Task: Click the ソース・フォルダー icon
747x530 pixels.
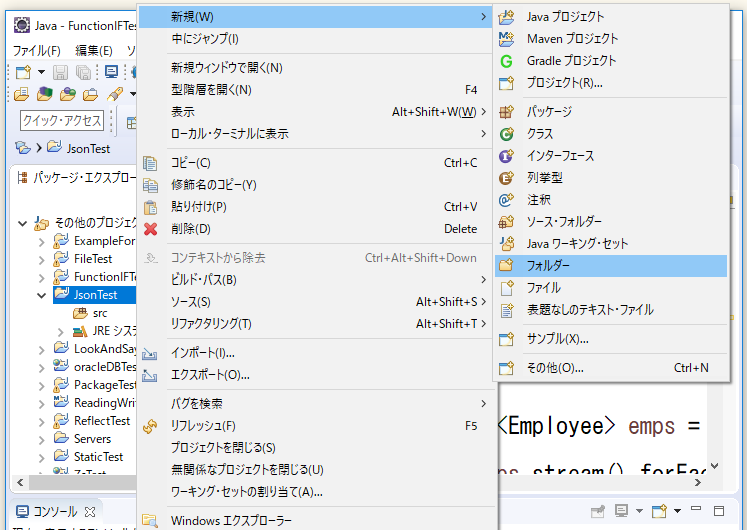Action: [506, 221]
